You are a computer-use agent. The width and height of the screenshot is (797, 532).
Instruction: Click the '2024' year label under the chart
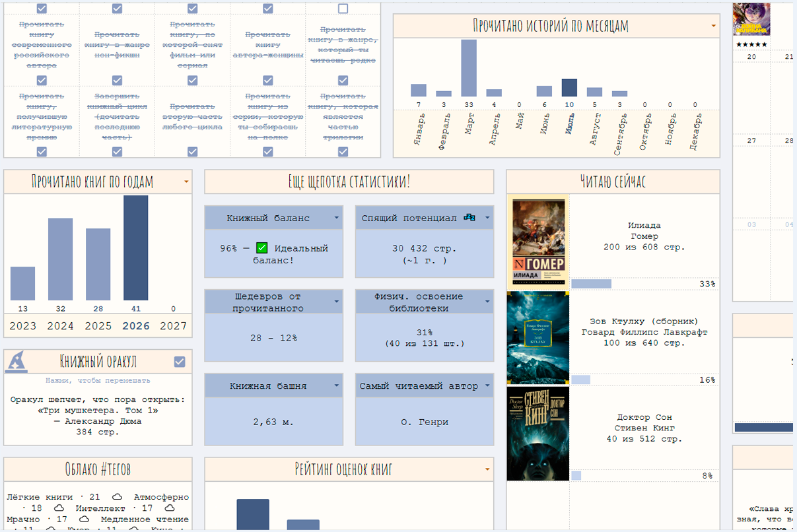point(60,325)
